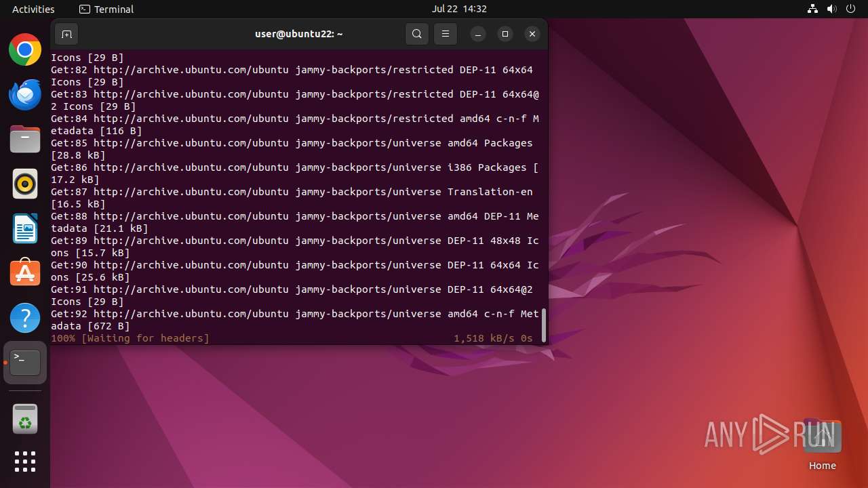
Task: Click the 'adata [672 B]' text
Action: coord(90,326)
